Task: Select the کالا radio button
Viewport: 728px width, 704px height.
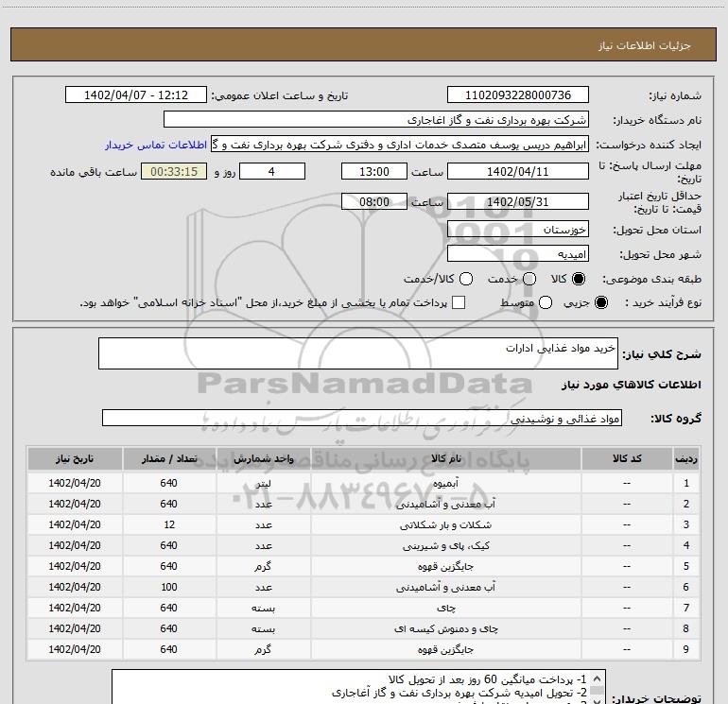Action: pos(579,279)
